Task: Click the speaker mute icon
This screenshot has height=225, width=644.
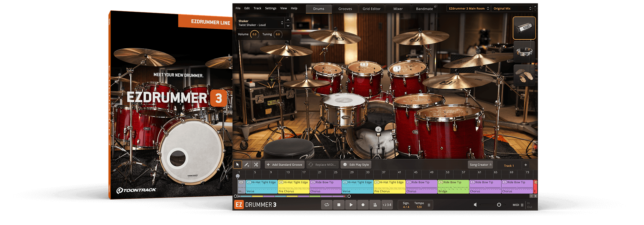Action: pyautogui.click(x=475, y=205)
